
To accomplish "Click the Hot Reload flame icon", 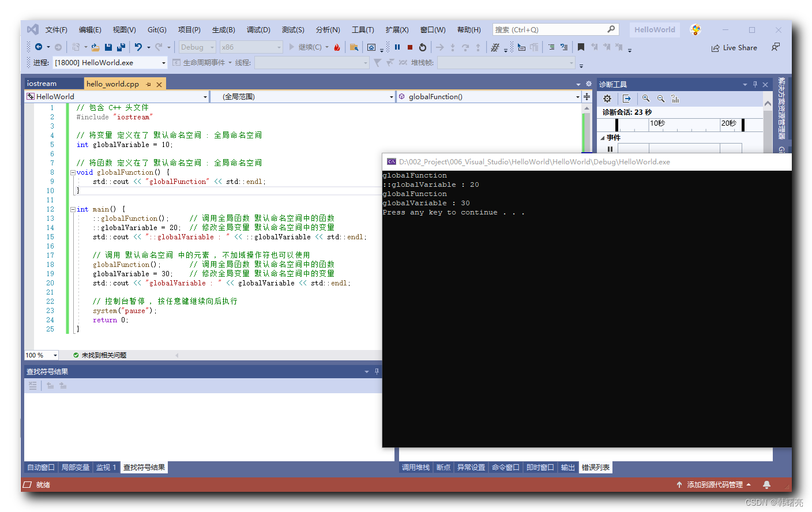I will tap(337, 47).
